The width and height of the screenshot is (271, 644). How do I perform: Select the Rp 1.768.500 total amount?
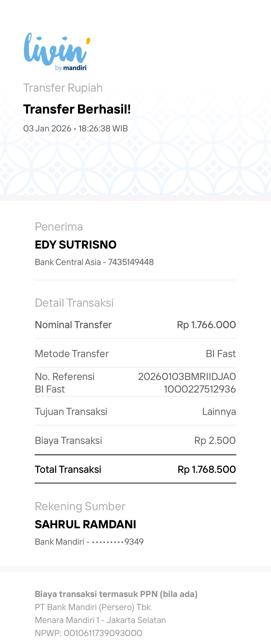pyautogui.click(x=206, y=469)
